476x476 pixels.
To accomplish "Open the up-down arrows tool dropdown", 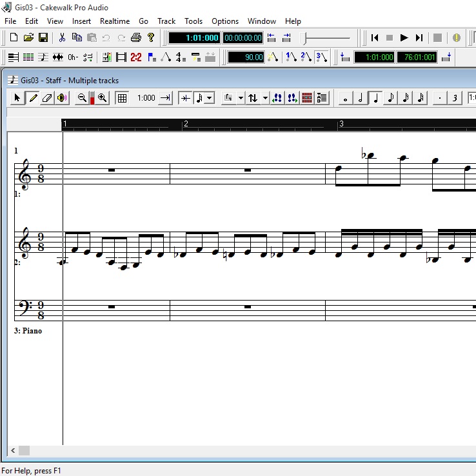I will (x=265, y=98).
